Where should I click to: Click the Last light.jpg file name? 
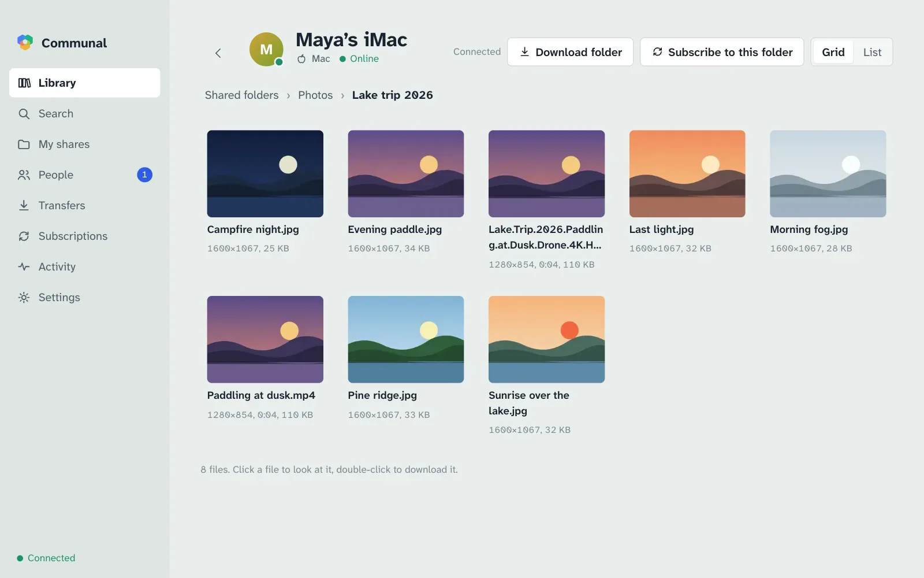pos(661,229)
